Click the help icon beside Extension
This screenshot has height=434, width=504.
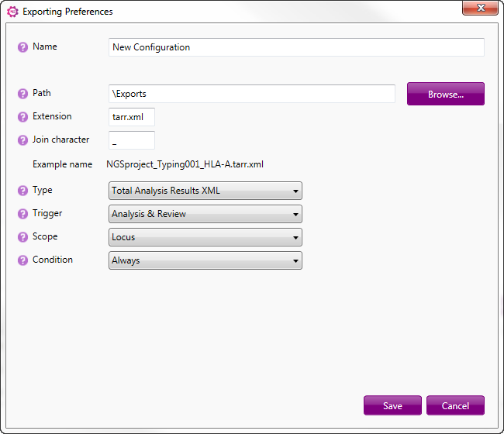pos(22,117)
